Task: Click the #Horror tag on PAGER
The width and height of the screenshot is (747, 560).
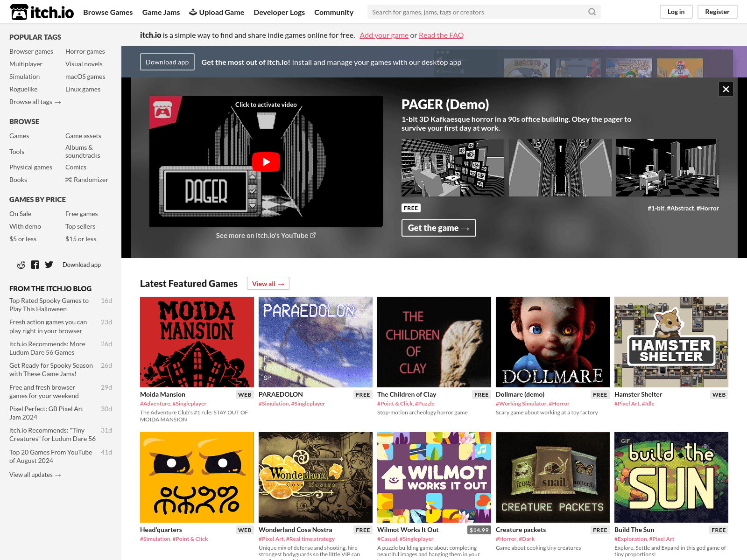Action: coord(708,208)
